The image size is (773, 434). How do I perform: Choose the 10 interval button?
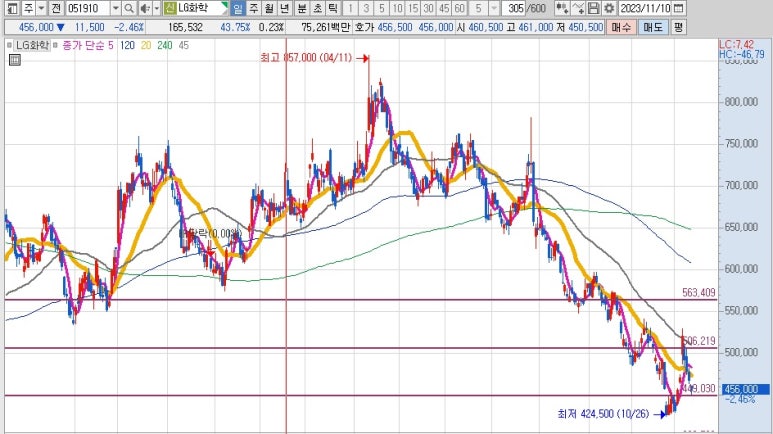[397, 8]
